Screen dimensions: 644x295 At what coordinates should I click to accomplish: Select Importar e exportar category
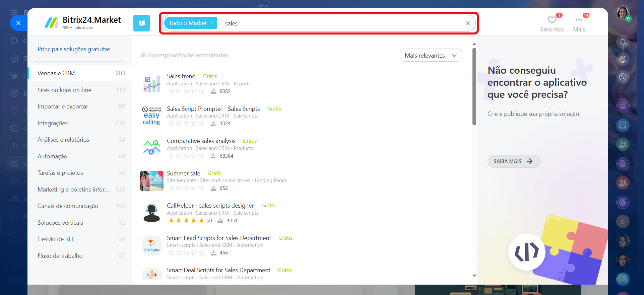click(80, 106)
